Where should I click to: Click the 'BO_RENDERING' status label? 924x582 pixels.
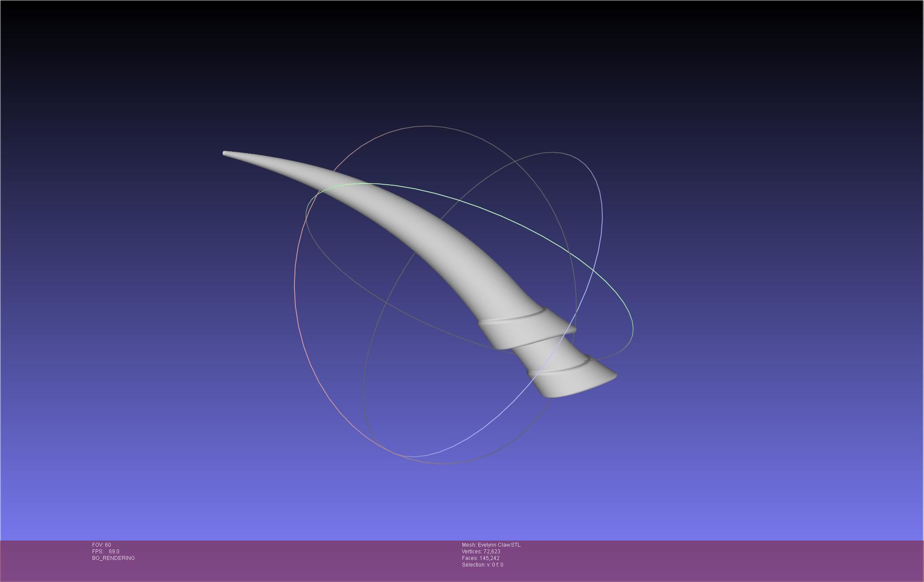[x=113, y=558]
